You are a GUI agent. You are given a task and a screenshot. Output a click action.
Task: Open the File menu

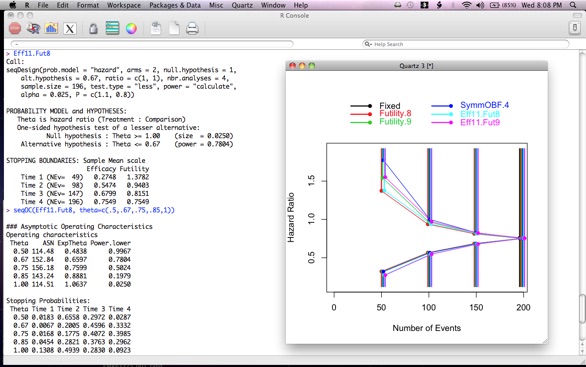[43, 5]
